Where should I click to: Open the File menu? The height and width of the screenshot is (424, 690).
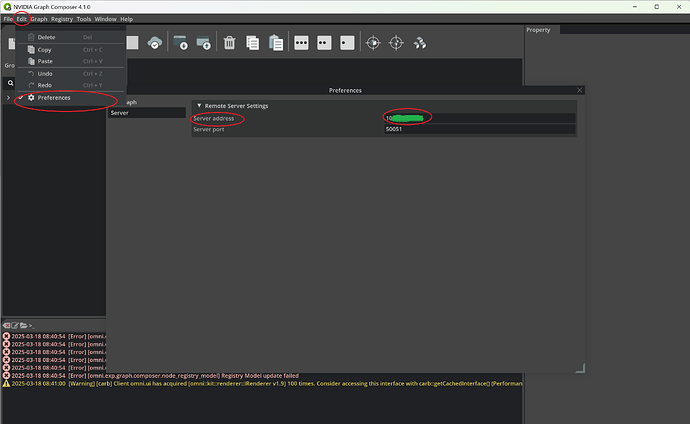click(8, 19)
